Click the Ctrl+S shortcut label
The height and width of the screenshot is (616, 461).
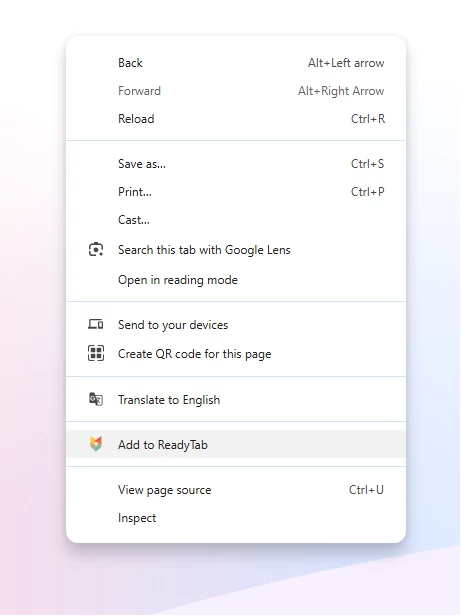pos(367,164)
